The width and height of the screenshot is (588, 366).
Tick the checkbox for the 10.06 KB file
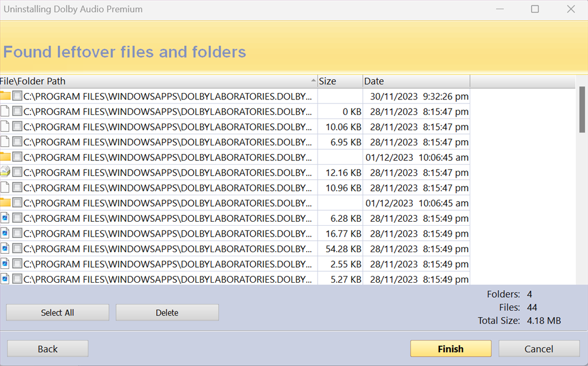point(17,126)
